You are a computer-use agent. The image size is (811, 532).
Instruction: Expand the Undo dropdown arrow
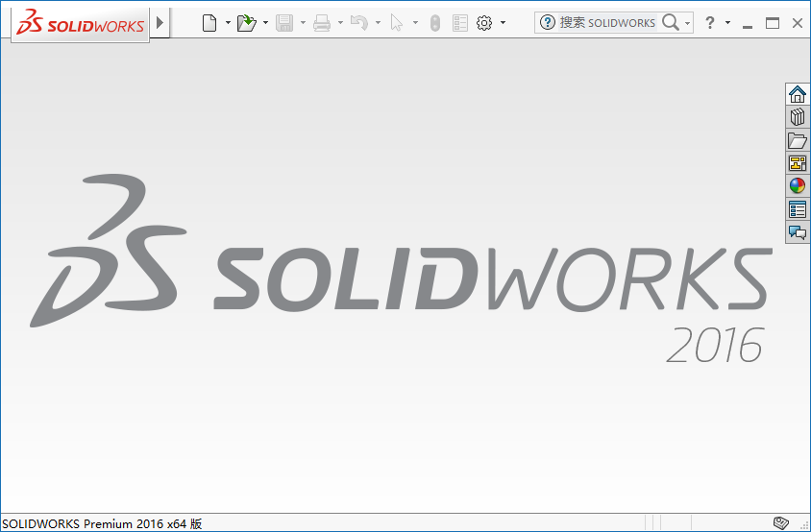[378, 23]
